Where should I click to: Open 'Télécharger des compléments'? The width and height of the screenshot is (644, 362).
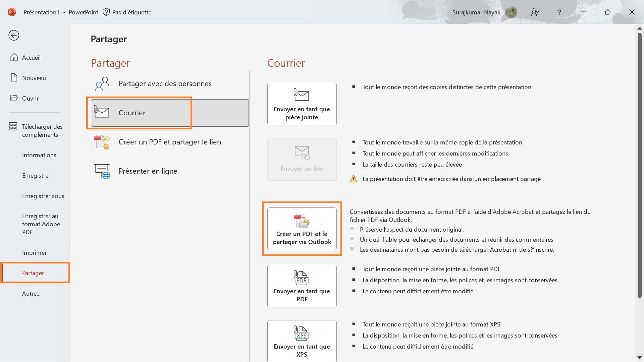(42, 130)
